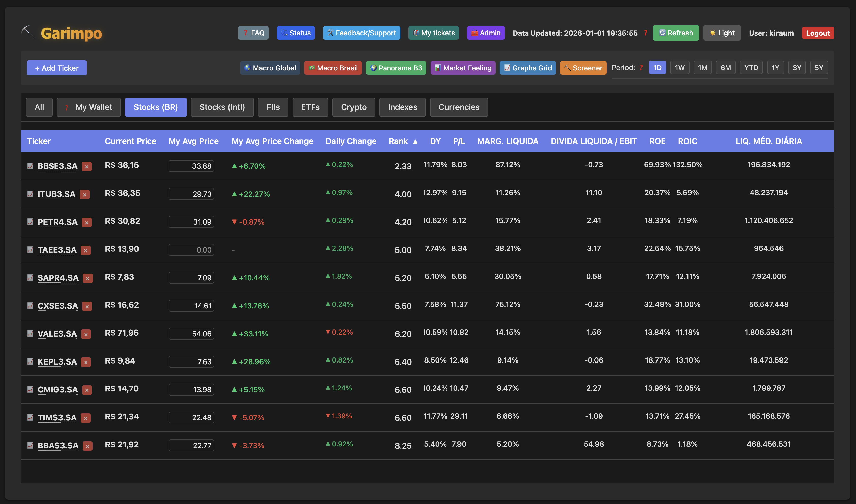The image size is (856, 504).
Task: Click the chart icon beside KEPL3.SA
Action: click(30, 361)
